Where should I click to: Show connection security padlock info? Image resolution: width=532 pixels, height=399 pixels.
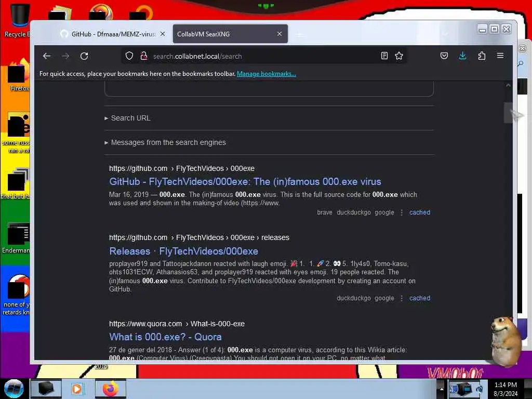[144, 56]
